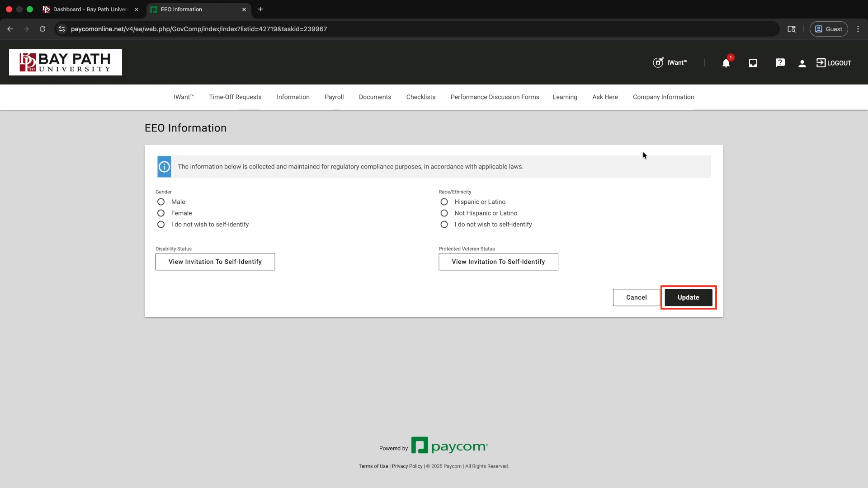This screenshot has width=868, height=488.
Task: Click the IWant search icon in header
Action: click(x=658, y=63)
